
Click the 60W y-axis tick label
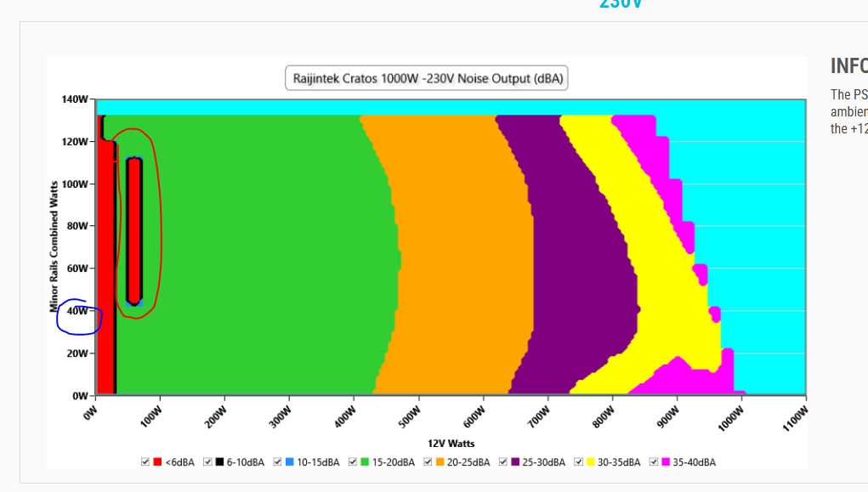coord(77,269)
